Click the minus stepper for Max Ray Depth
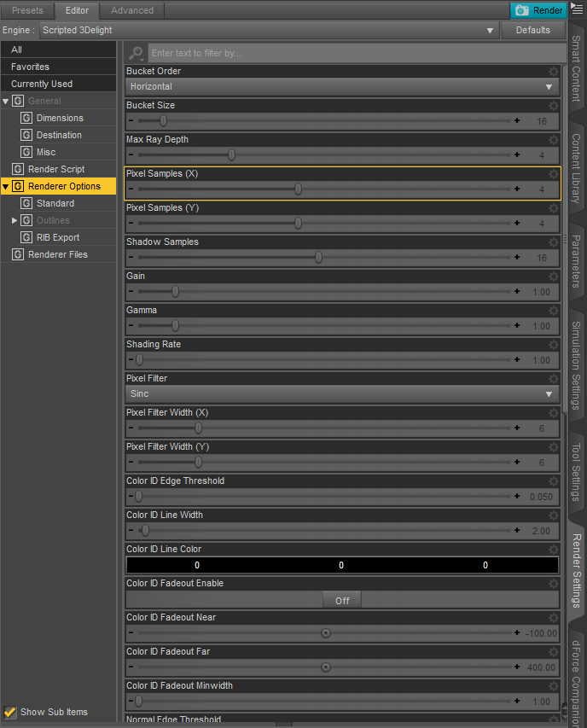 tap(131, 154)
